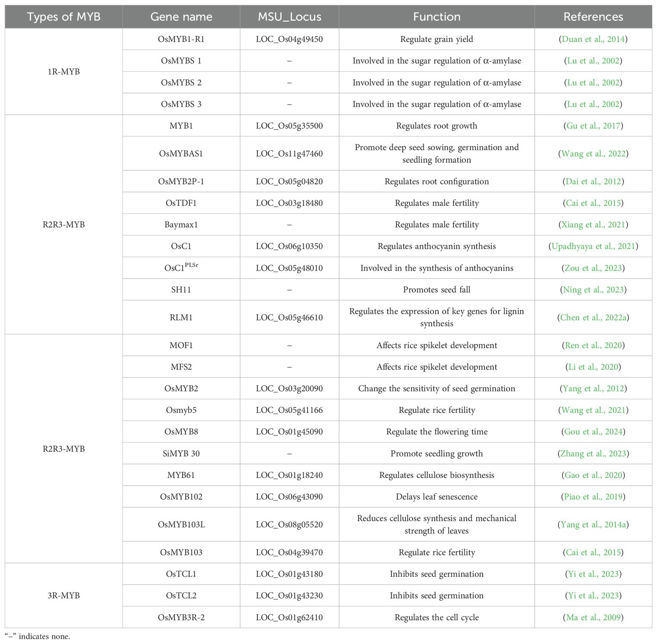Follow the Zhang et al., 2023 citation
Image resolution: width=657 pixels, height=644 pixels.
tap(593, 454)
